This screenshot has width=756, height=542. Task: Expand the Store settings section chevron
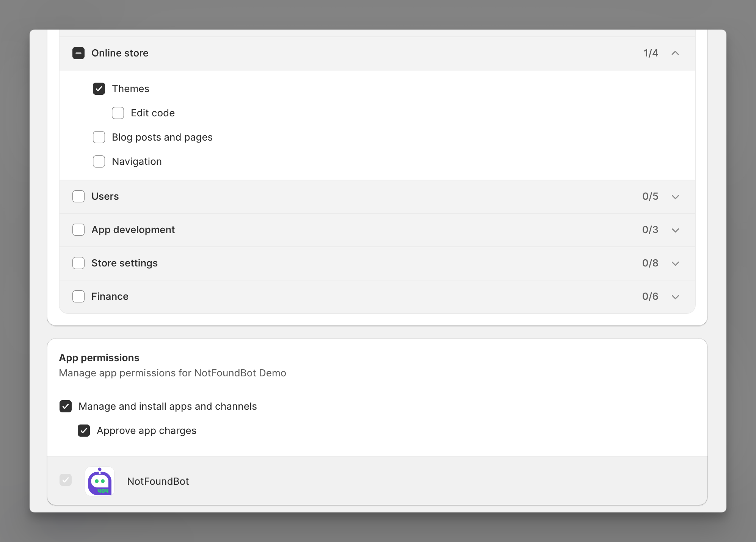(675, 263)
